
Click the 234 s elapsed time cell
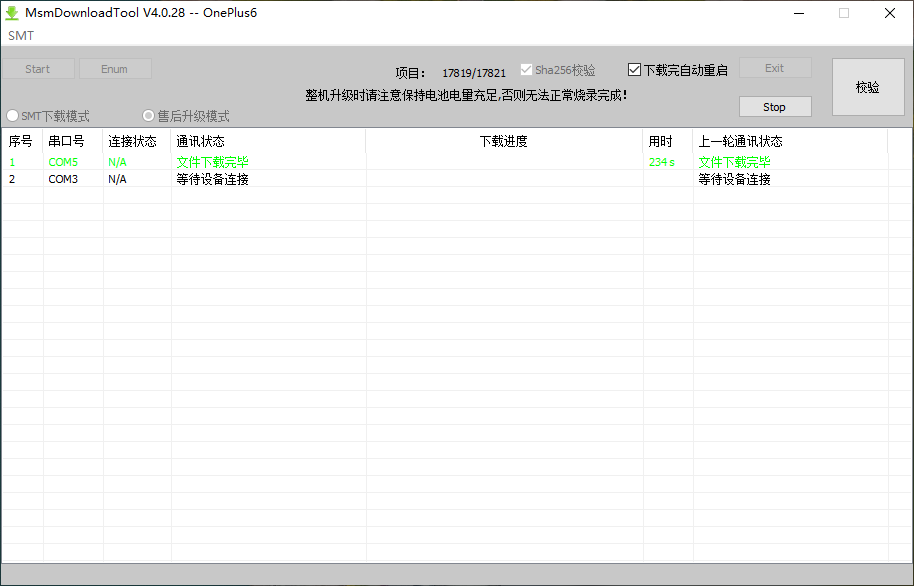click(662, 162)
